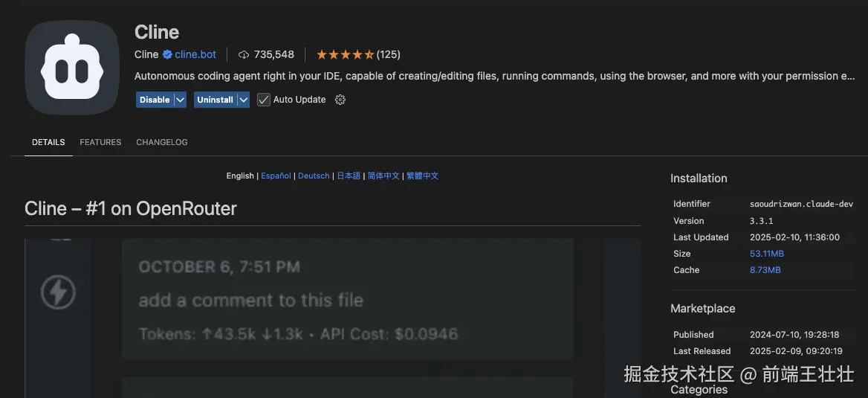Click the install count download icon
Viewport: 868px width, 398px height.
tap(244, 54)
